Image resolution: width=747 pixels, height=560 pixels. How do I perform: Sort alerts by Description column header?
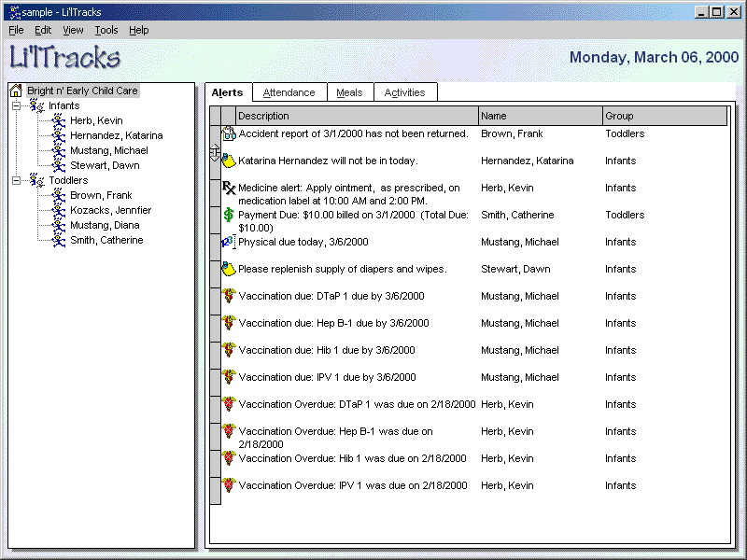pyautogui.click(x=356, y=117)
